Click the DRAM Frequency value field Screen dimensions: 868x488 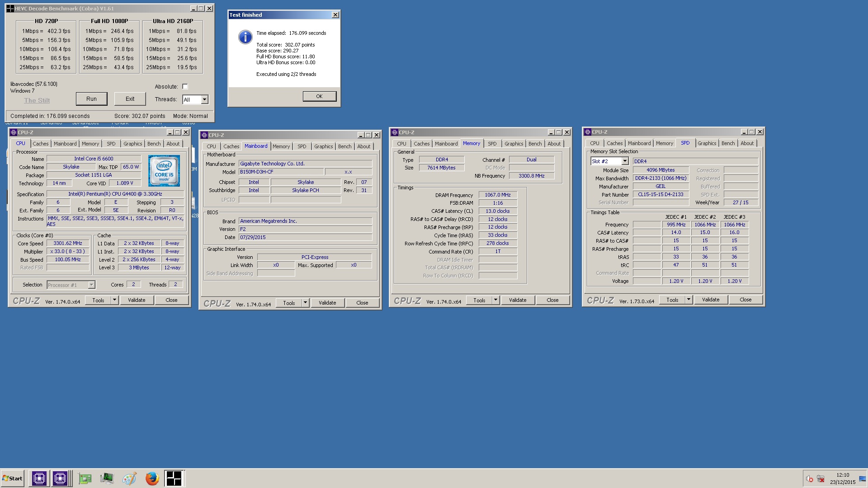coord(498,195)
